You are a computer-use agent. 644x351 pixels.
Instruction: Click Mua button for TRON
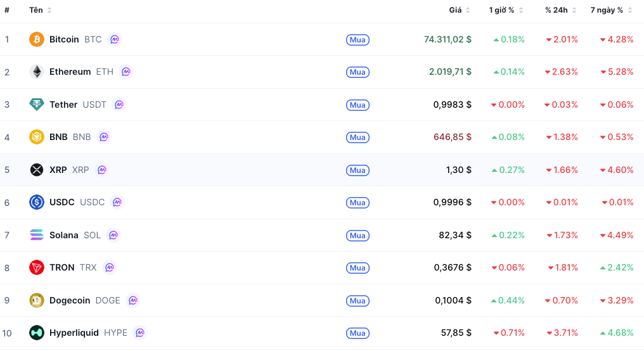357,268
